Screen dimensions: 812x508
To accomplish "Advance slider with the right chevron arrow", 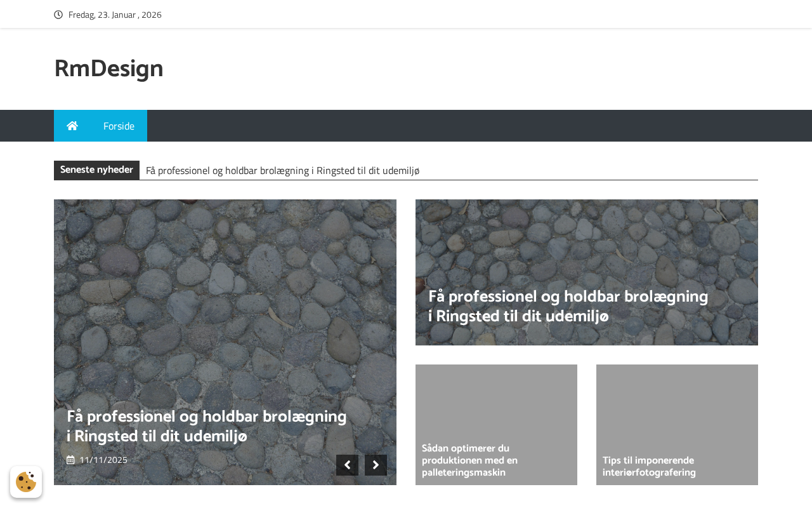I will coord(376,465).
